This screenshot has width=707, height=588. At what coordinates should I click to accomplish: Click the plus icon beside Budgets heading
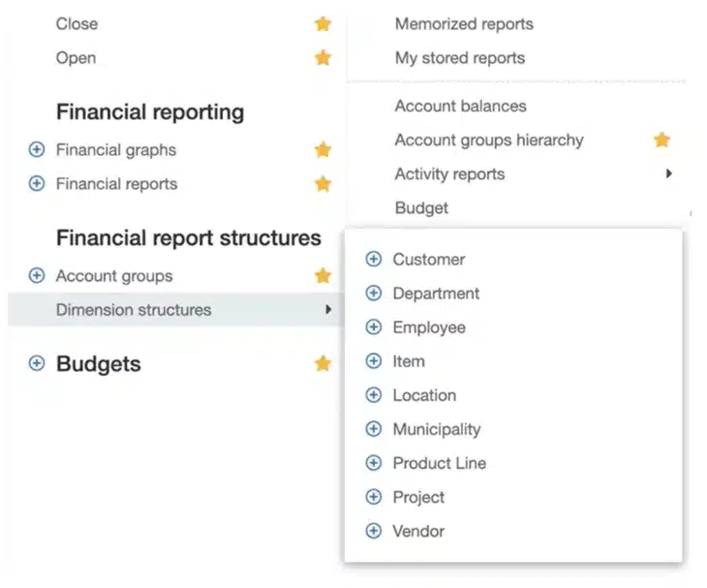pos(37,364)
